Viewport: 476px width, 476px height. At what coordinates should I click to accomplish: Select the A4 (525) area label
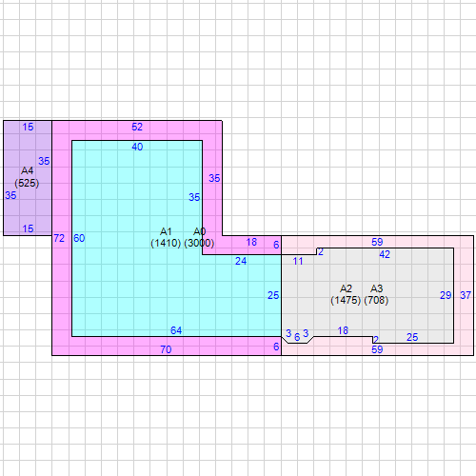point(27,177)
